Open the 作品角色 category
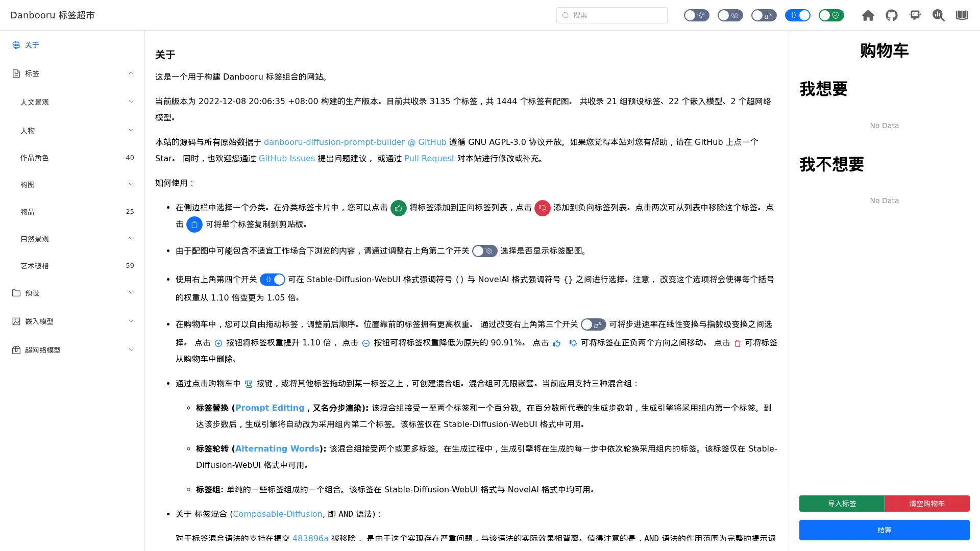The image size is (980, 551). [x=72, y=158]
